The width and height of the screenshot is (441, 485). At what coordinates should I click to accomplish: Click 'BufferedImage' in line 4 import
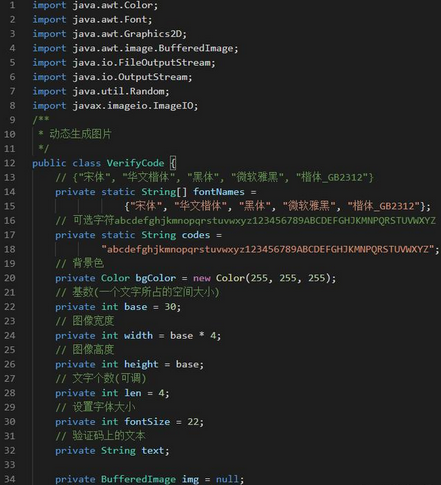[196, 48]
